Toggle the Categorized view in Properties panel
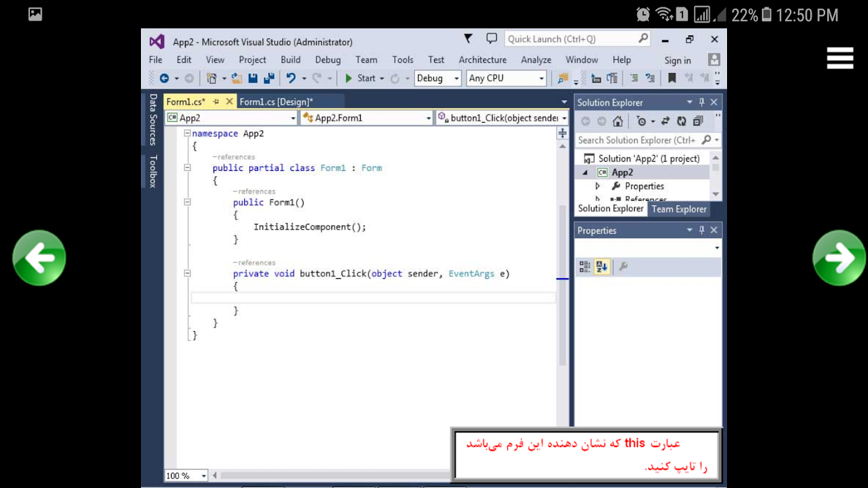The image size is (868, 488). (585, 267)
